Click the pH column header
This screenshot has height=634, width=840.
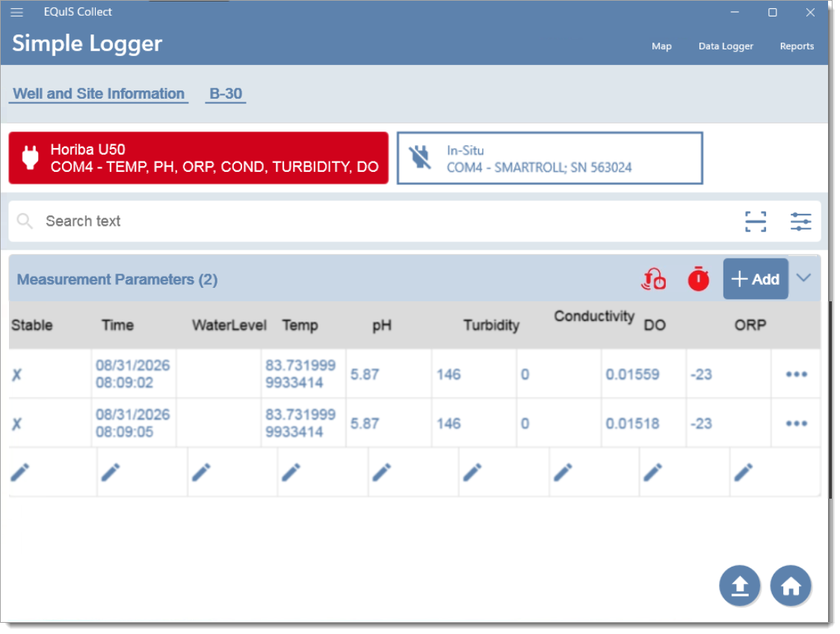[381, 325]
